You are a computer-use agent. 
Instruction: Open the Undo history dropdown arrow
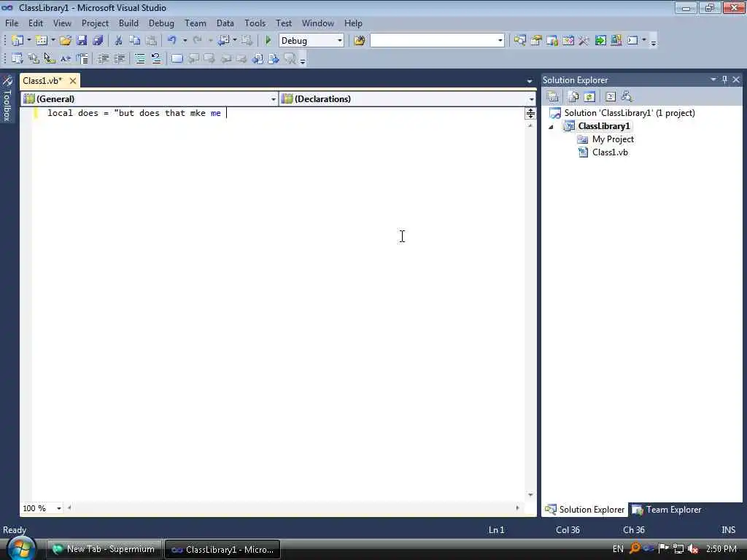(x=185, y=41)
